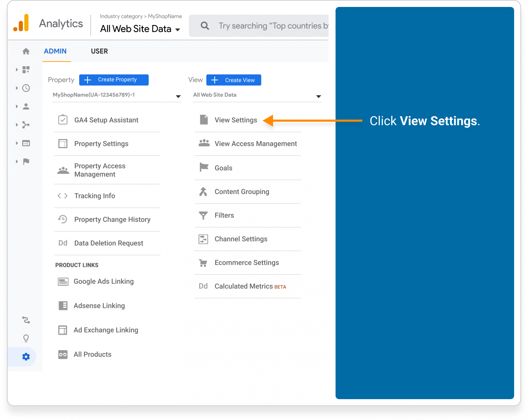Screen dimensions: 528x420
Task: Click the search magnifier icon
Action: [x=204, y=25]
